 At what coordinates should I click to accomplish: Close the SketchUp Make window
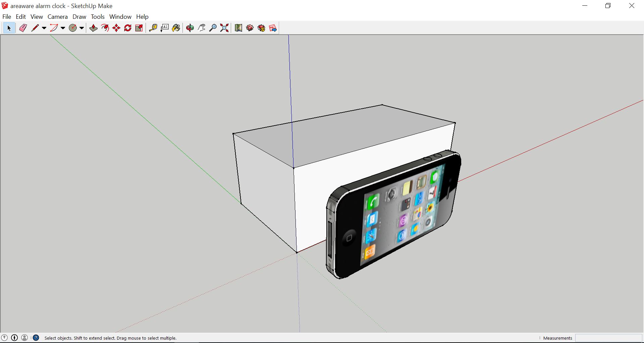(632, 6)
